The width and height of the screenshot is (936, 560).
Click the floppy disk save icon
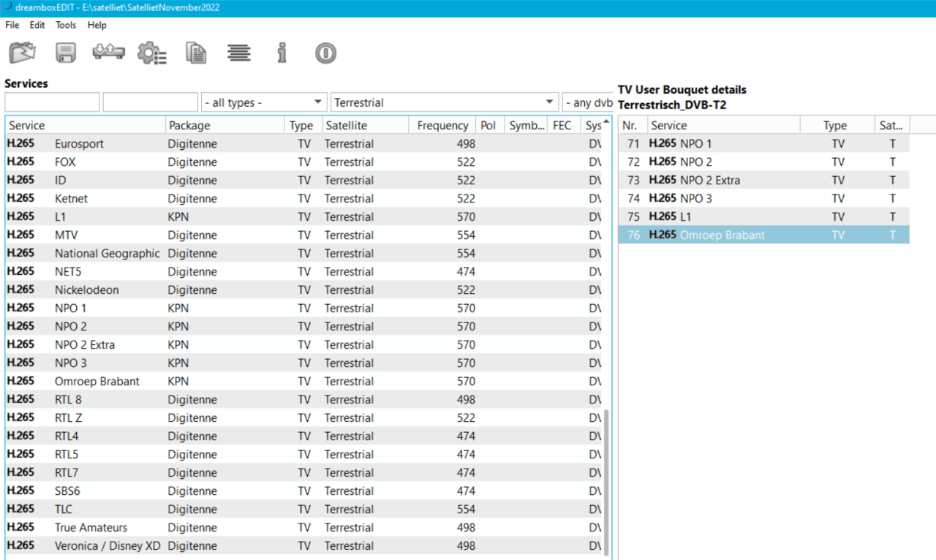[66, 53]
